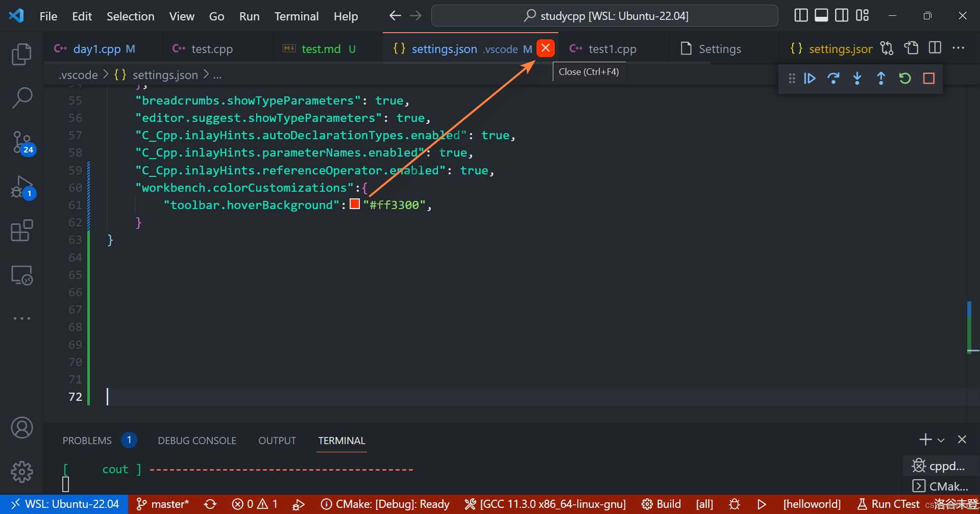Image resolution: width=980 pixels, height=514 pixels.
Task: Open Source Control view with 24 changes
Action: (x=22, y=143)
